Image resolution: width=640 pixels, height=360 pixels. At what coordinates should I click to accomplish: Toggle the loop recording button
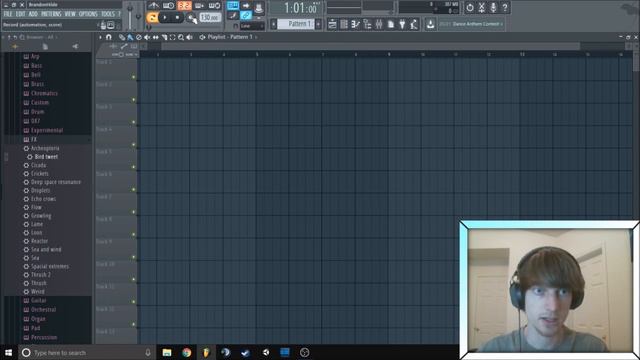215,5
